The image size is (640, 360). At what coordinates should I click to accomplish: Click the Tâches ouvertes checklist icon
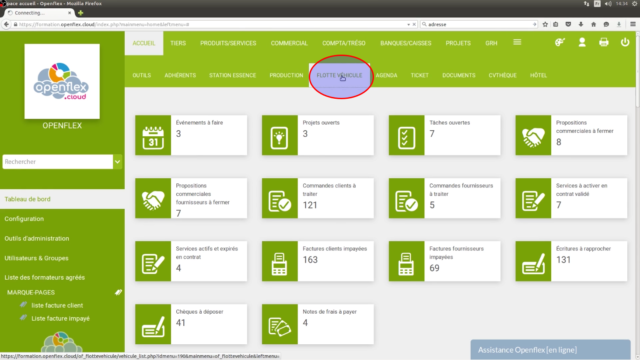(x=407, y=135)
